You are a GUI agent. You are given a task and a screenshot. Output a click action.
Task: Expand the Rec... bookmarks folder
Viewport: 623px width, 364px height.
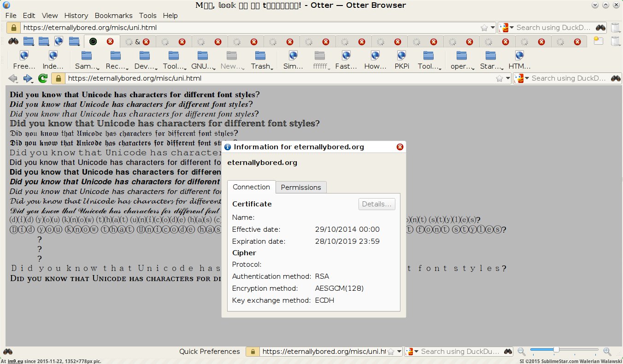tap(116, 60)
